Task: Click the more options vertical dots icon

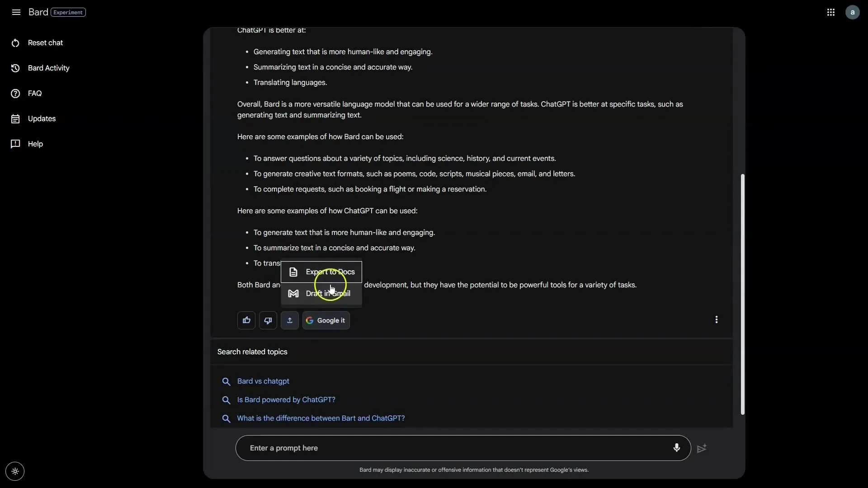Action: pyautogui.click(x=717, y=320)
